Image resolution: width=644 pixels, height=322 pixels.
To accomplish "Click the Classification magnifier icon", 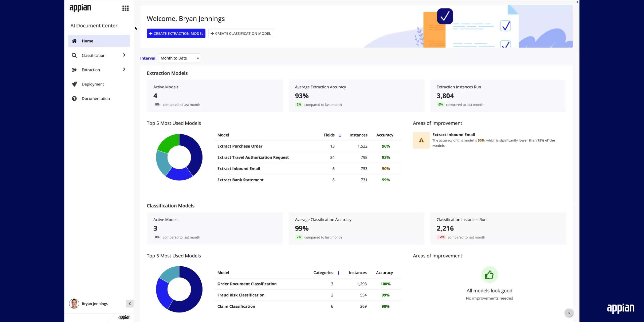I will click(74, 55).
